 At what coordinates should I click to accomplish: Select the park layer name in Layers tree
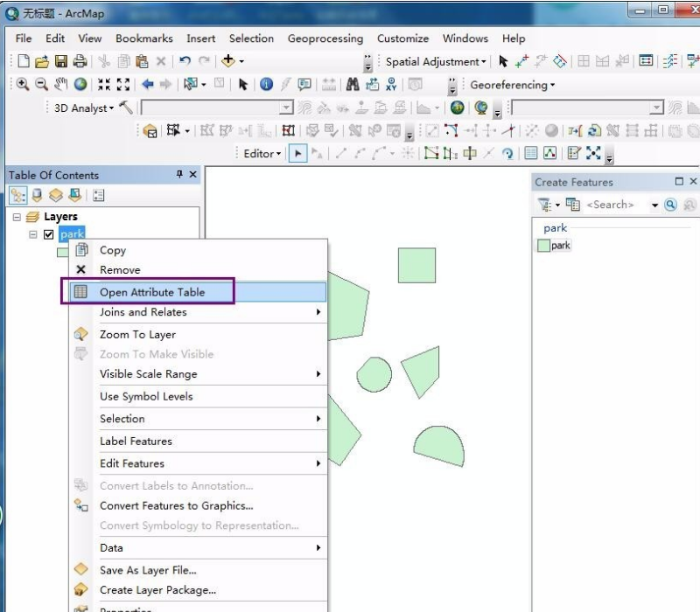72,234
